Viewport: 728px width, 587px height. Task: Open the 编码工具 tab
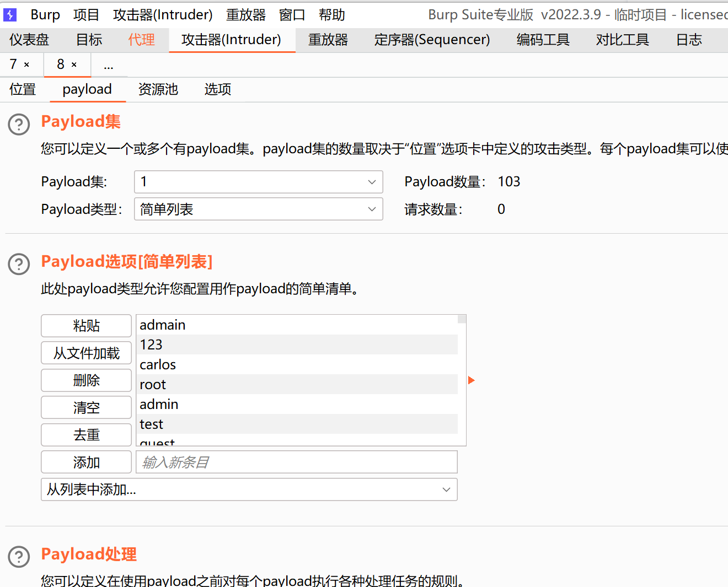(543, 40)
